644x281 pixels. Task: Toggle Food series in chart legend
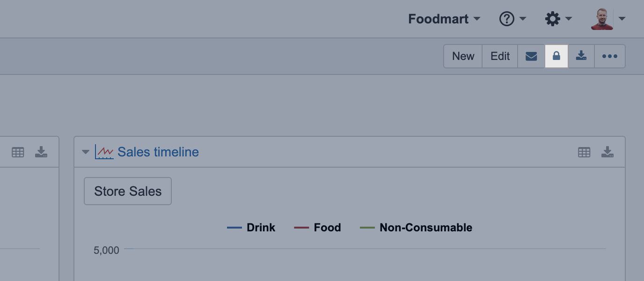click(x=318, y=228)
